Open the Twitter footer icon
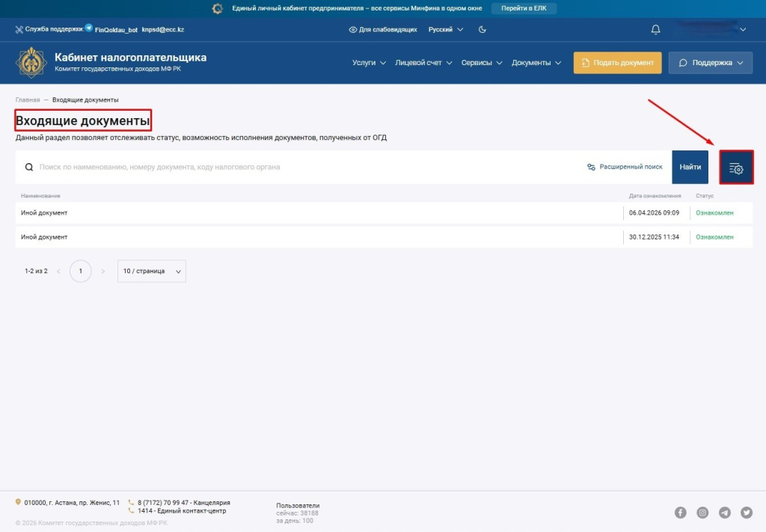This screenshot has height=532, width=766. coord(747,513)
